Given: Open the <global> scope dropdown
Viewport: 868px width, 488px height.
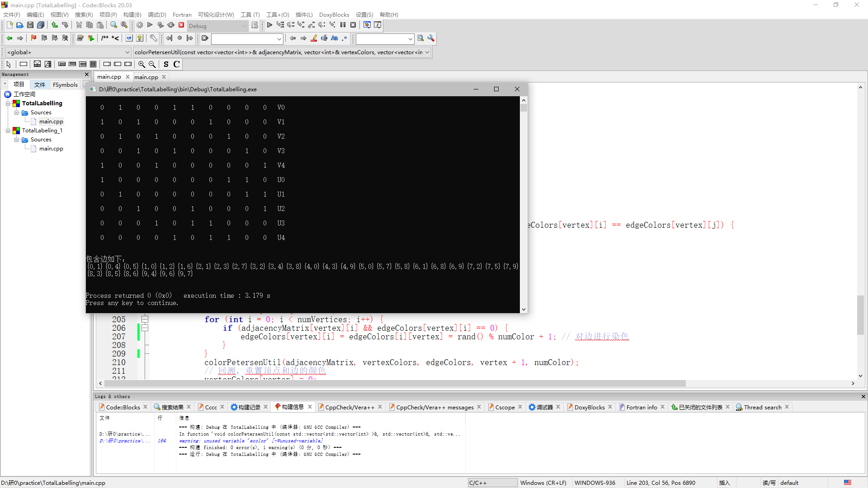Looking at the screenshot, I should point(68,52).
